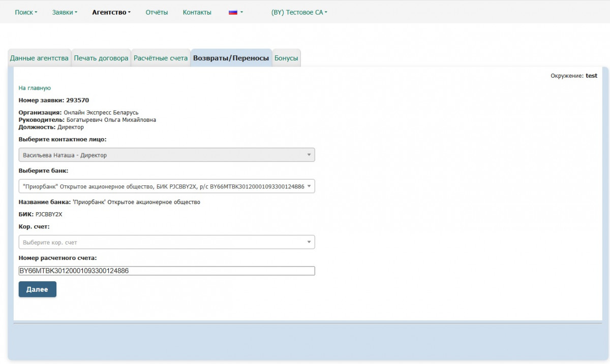Open the Контакты page
The image size is (610, 364).
point(197,12)
